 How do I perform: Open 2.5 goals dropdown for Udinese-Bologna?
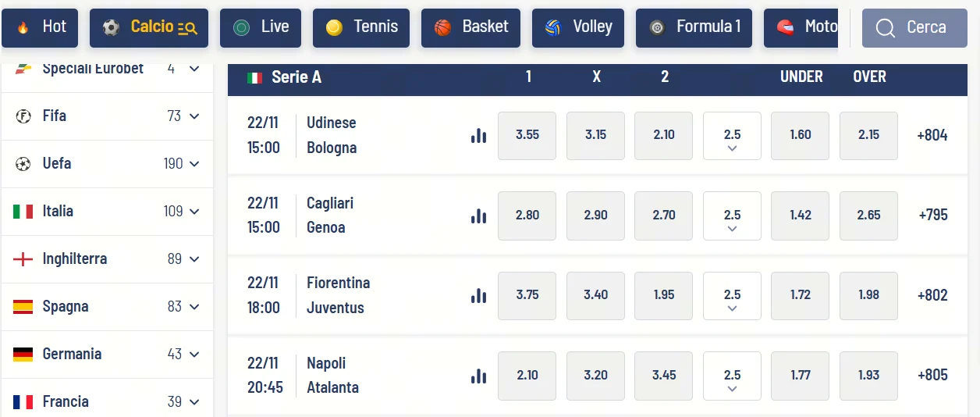click(x=732, y=137)
